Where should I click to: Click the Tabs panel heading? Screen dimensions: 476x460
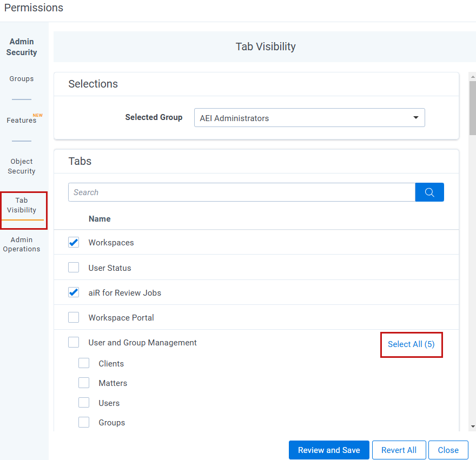[80, 161]
